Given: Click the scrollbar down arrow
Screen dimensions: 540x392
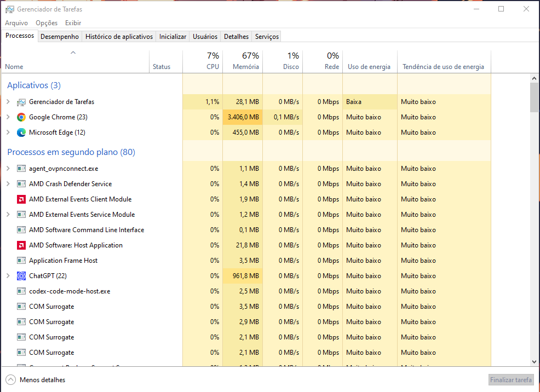Looking at the screenshot, I should click(534, 362).
